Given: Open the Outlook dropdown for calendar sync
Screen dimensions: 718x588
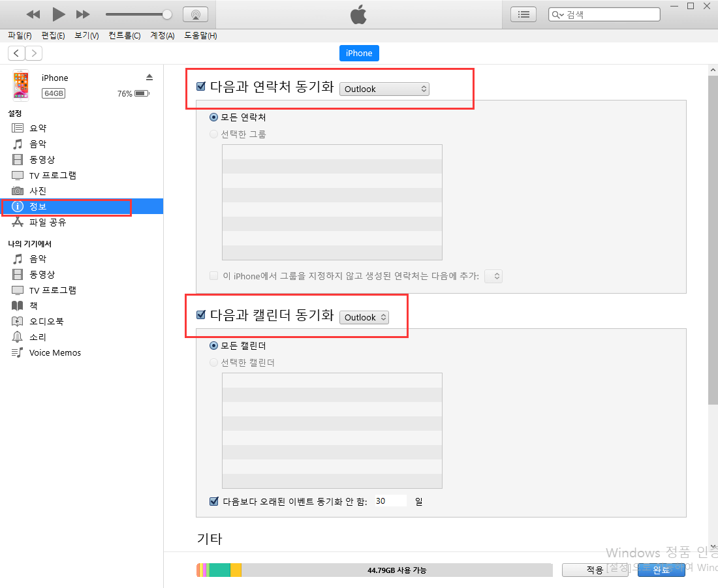Looking at the screenshot, I should 364,317.
